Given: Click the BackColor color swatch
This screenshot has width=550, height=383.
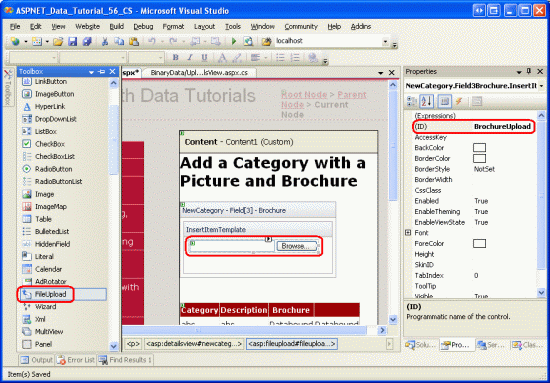Looking at the screenshot, I should click(x=479, y=148).
